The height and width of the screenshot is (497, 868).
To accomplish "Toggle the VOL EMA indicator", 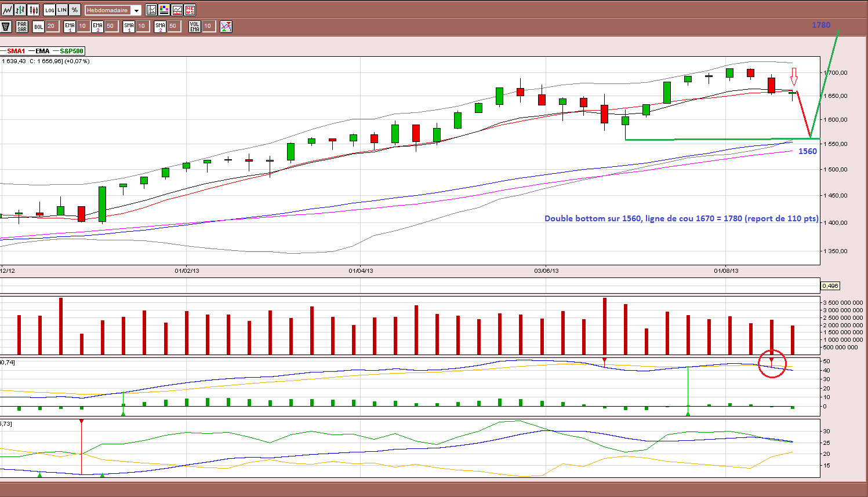I will point(195,27).
